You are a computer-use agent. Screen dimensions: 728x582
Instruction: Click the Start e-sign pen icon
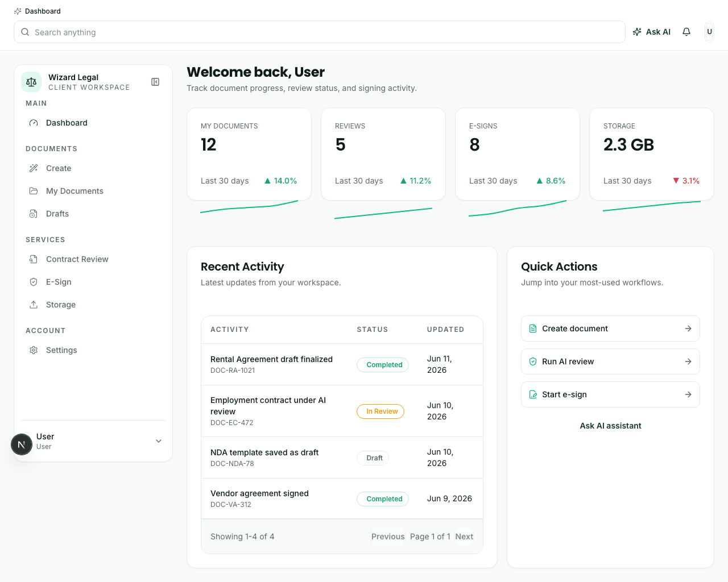coord(533,394)
